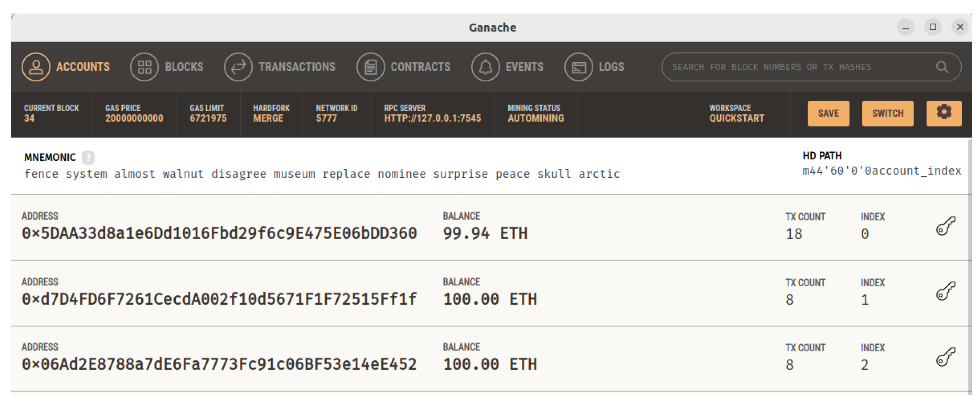This screenshot has height=404, width=980.
Task: Open the Transactions tab
Action: [297, 67]
